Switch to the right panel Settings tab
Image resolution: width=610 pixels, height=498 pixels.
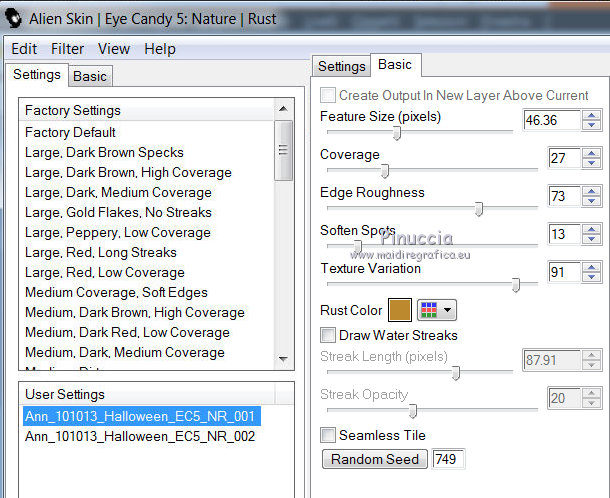(342, 67)
